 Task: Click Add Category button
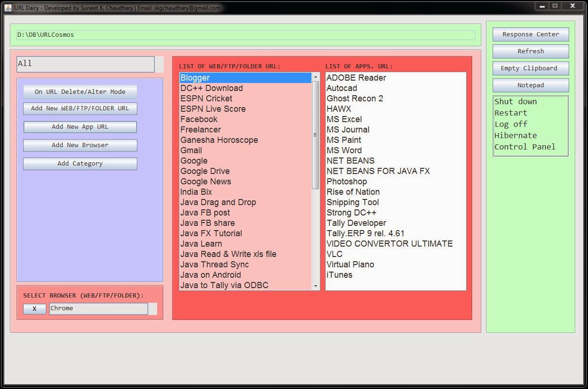point(80,164)
